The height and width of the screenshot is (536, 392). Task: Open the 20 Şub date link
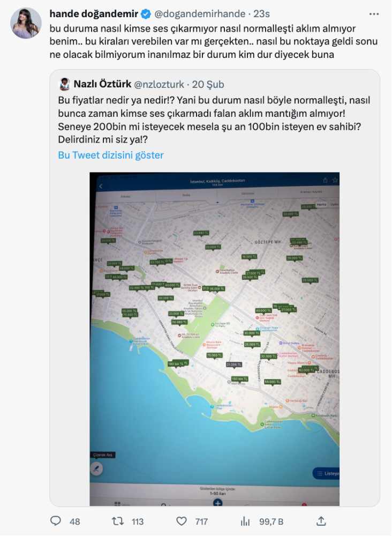tap(208, 85)
